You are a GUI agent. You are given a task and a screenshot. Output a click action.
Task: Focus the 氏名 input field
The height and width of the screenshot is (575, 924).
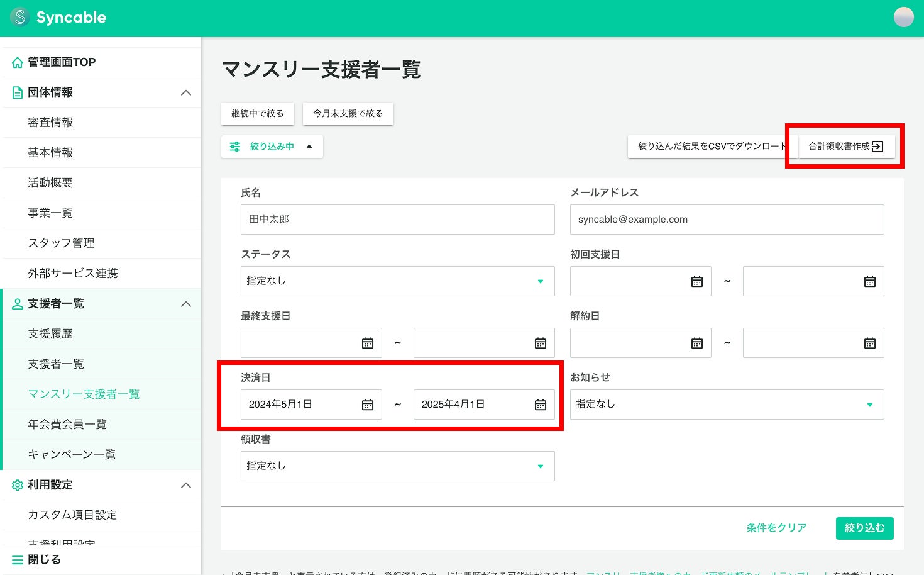(x=398, y=220)
